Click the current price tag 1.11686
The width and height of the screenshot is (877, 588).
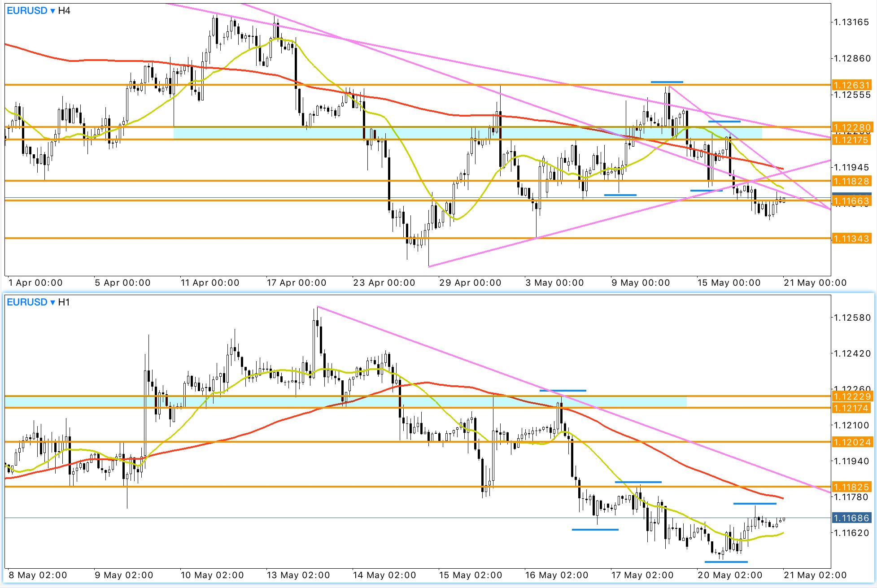pyautogui.click(x=851, y=518)
